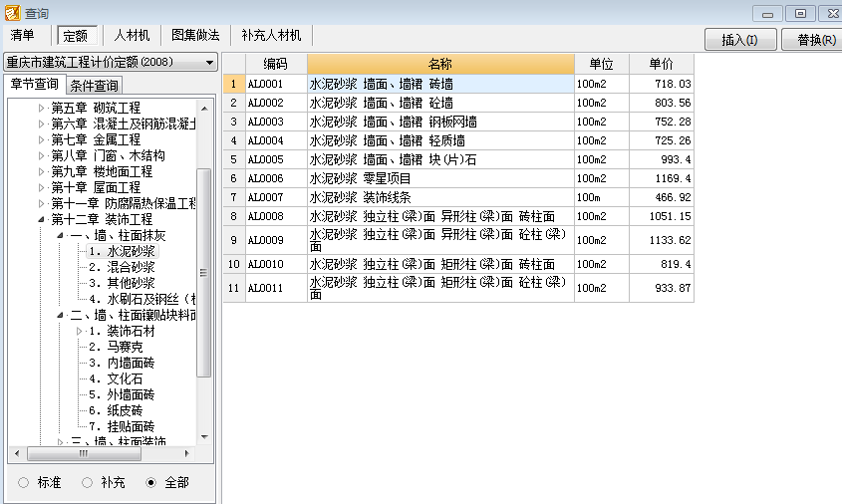Switch to the 人材机 tab
The height and width of the screenshot is (504, 842).
[132, 36]
